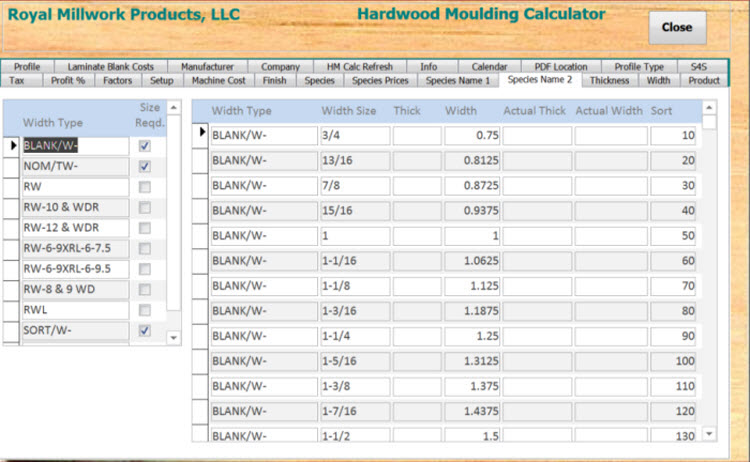Screen dimensions: 750x462
Task: Check Size Reqd for RW row
Action: click(144, 187)
